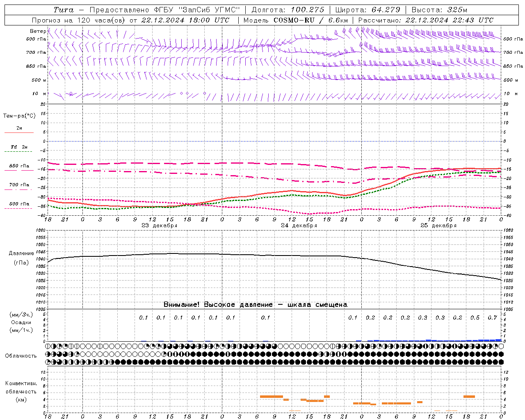Click the "Высота: 325м" header value
Screen dimensions: 525x420
click(439, 10)
